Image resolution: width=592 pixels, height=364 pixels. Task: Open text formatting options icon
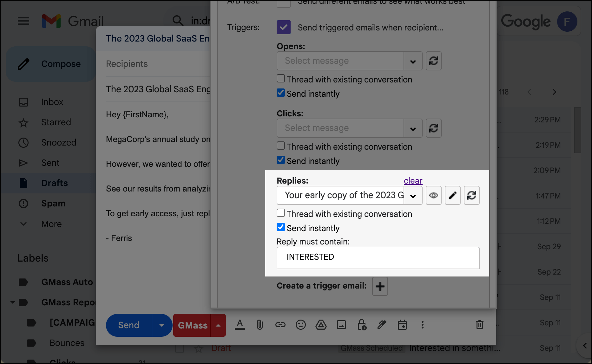(240, 325)
